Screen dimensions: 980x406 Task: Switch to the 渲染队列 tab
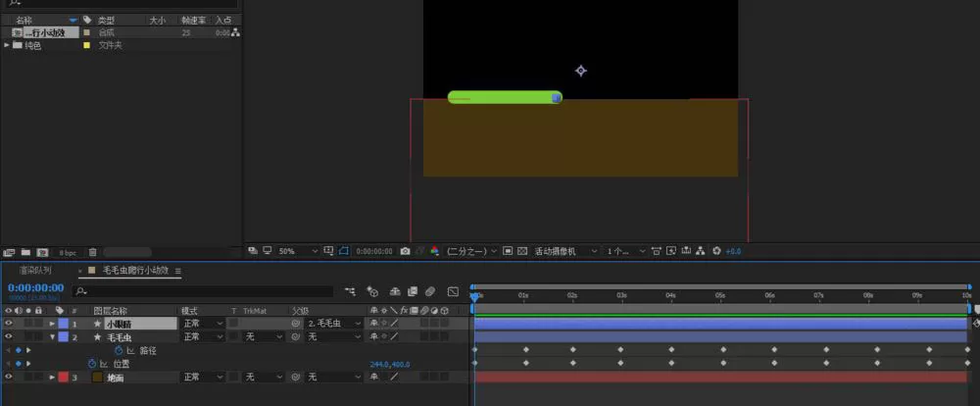(x=35, y=271)
